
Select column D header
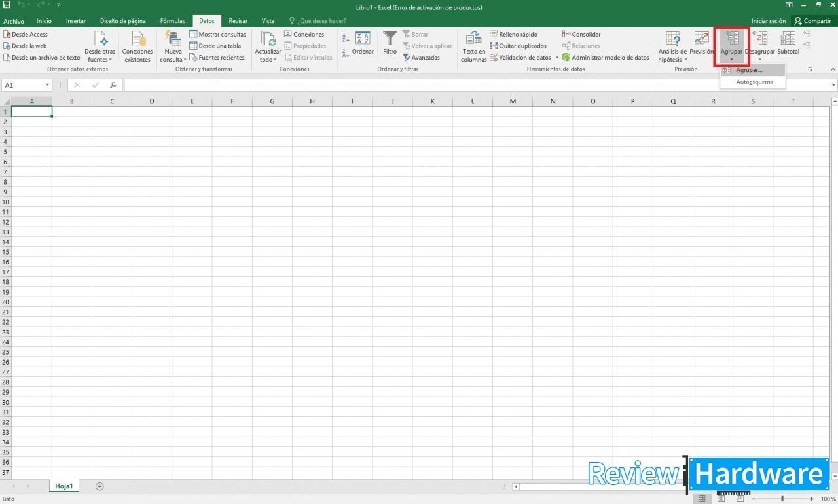pos(152,101)
